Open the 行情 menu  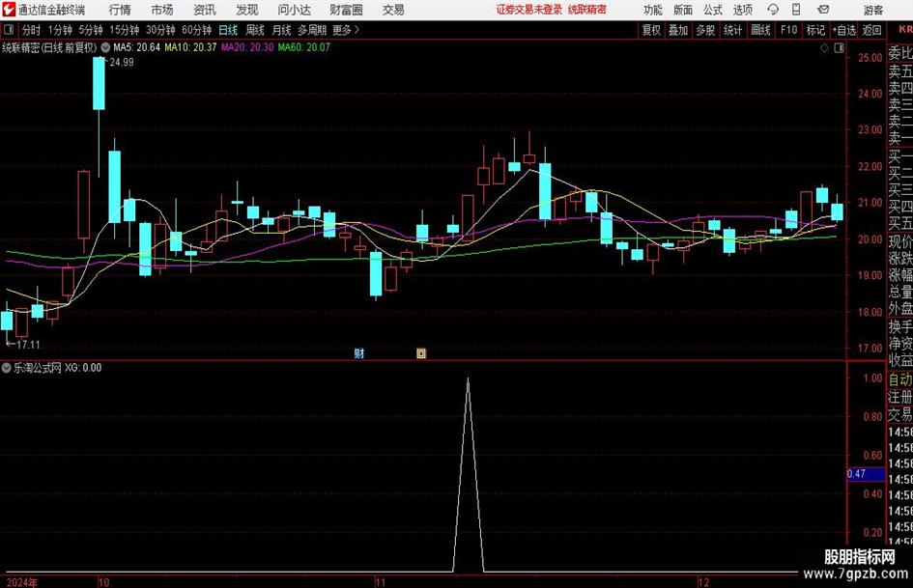pos(120,10)
